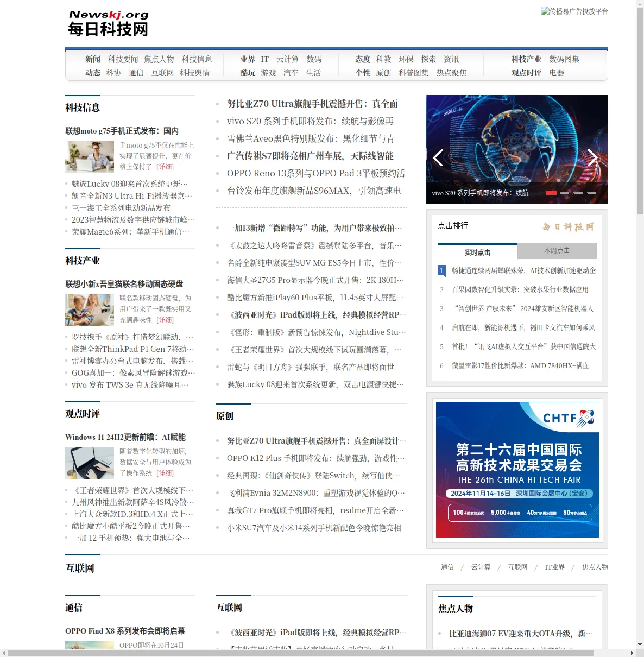Image resolution: width=644 pixels, height=657 pixels.
Task: Open rank 6 article 微星雷影17性价比新爆款
Action: click(x=520, y=365)
